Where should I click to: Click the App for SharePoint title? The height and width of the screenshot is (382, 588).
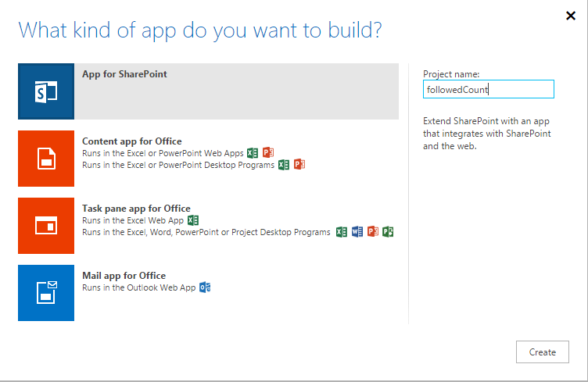coord(124,74)
